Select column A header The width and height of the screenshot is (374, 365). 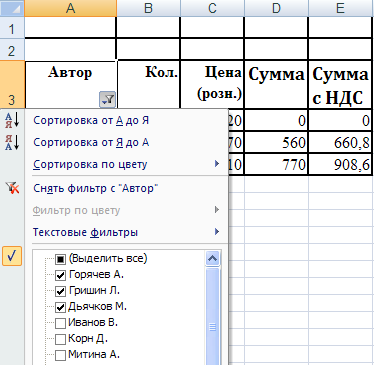tap(70, 8)
